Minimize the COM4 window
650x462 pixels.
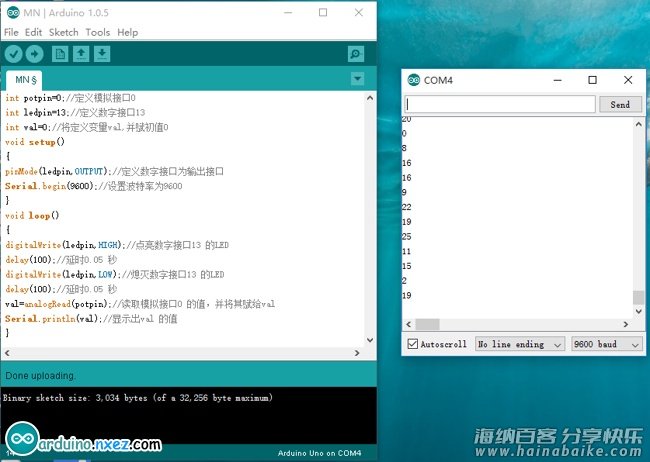[558, 80]
